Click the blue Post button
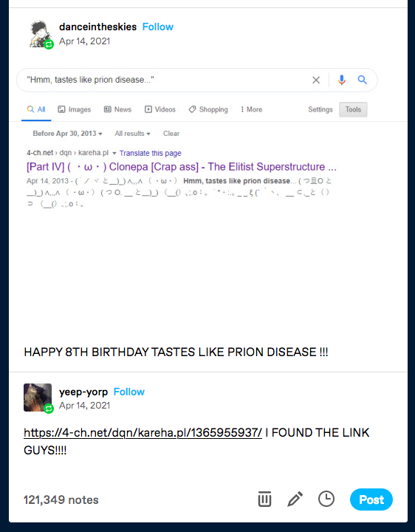 [371, 499]
